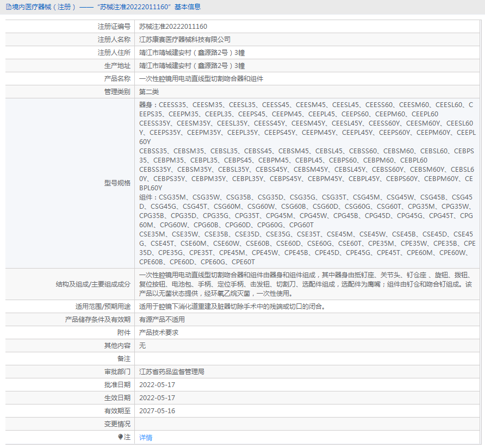Select company name 江苏康赛医疗器械科技有限公司
The width and height of the screenshot is (485, 448).
click(x=185, y=40)
